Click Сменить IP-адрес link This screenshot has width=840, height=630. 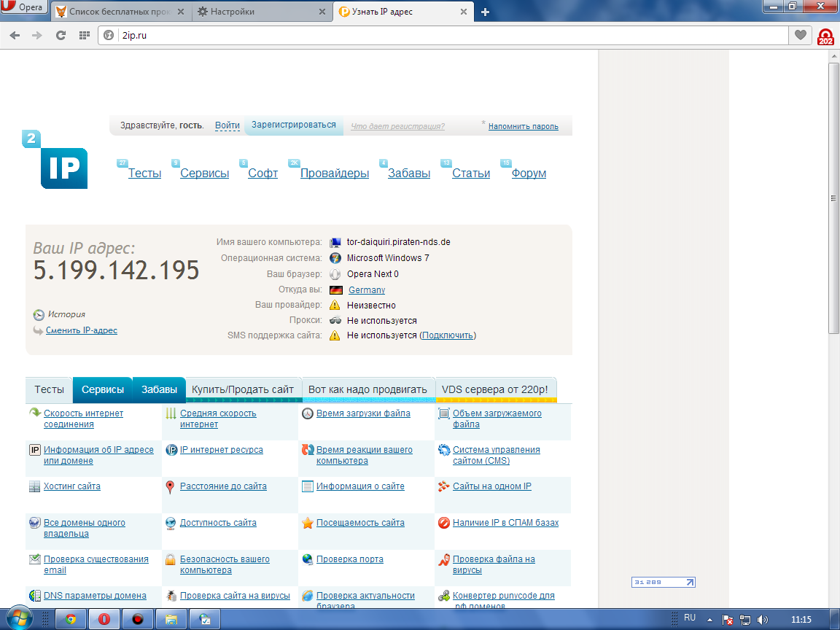[x=82, y=330]
